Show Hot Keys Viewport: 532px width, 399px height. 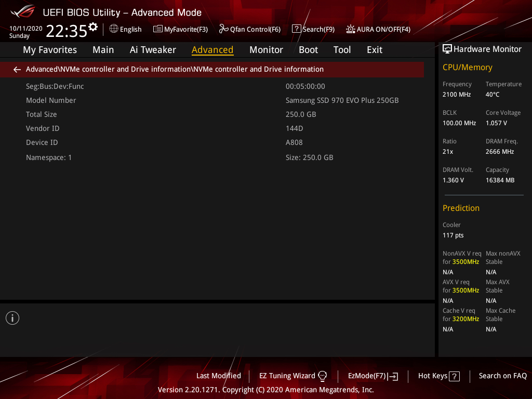438,376
